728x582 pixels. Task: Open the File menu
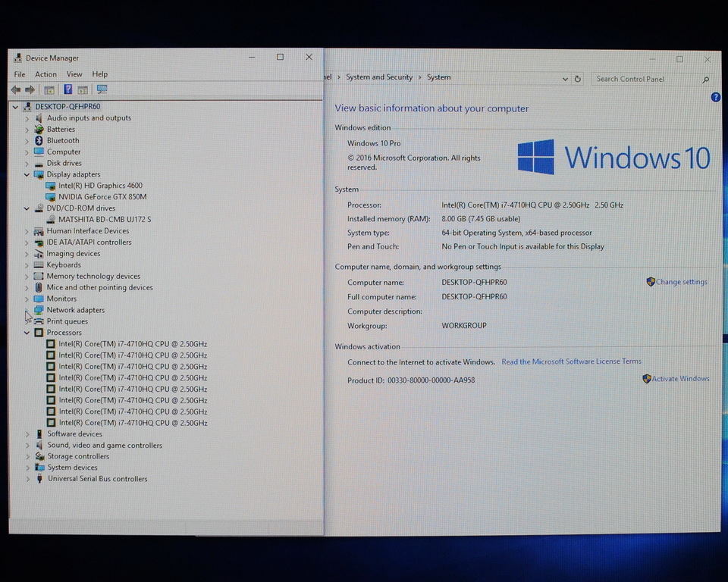(20, 74)
